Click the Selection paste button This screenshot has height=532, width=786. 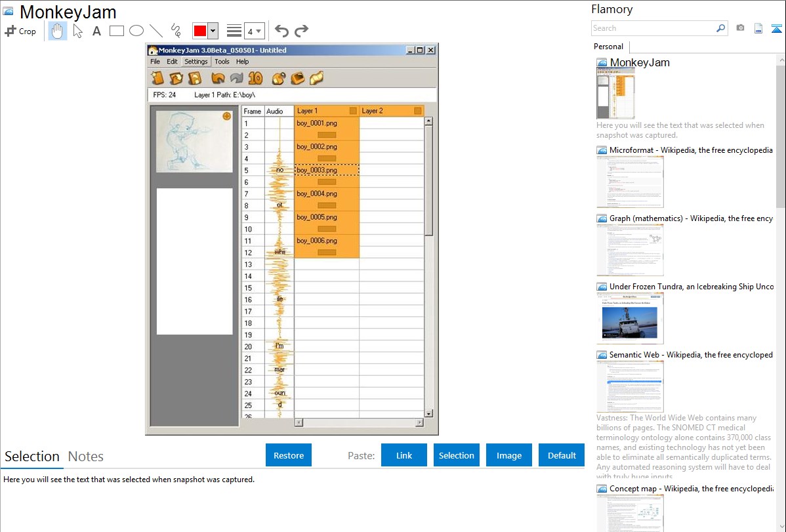tap(456, 455)
